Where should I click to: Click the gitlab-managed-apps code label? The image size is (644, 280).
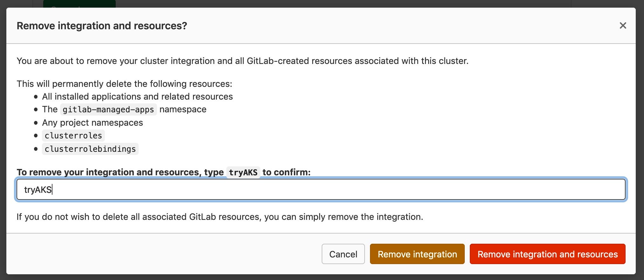pyautogui.click(x=108, y=109)
